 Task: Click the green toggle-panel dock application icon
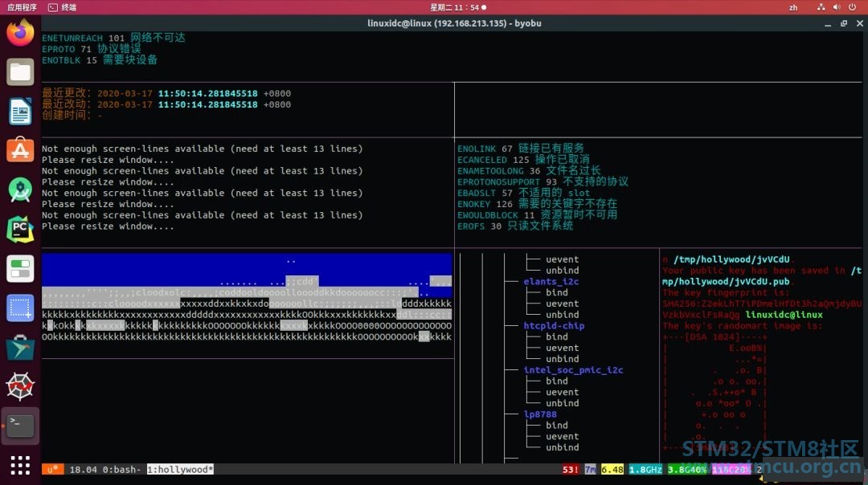20,269
